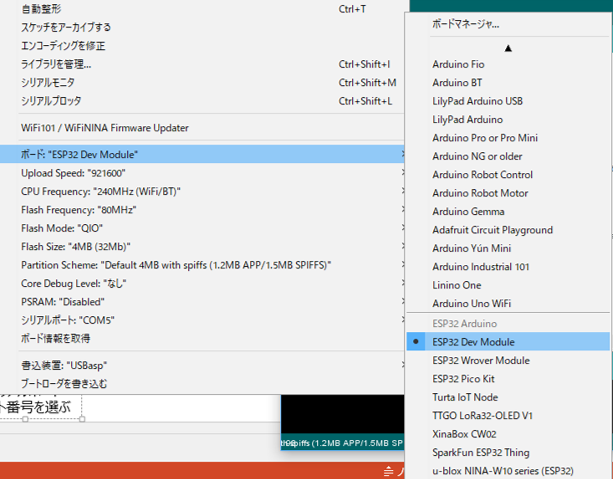The image size is (613, 479).
Task: Select スケッチをアーカイブする menu item
Action: (x=202, y=27)
